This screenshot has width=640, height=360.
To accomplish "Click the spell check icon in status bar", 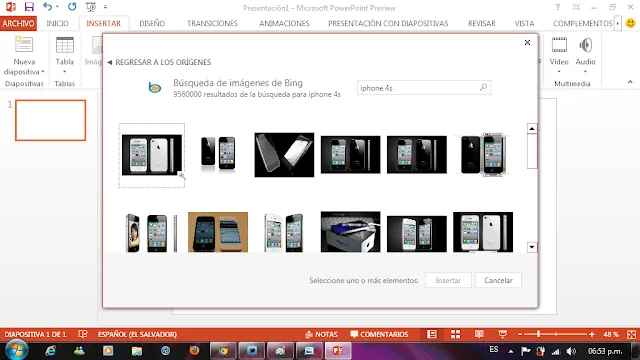I will pyautogui.click(x=83, y=334).
